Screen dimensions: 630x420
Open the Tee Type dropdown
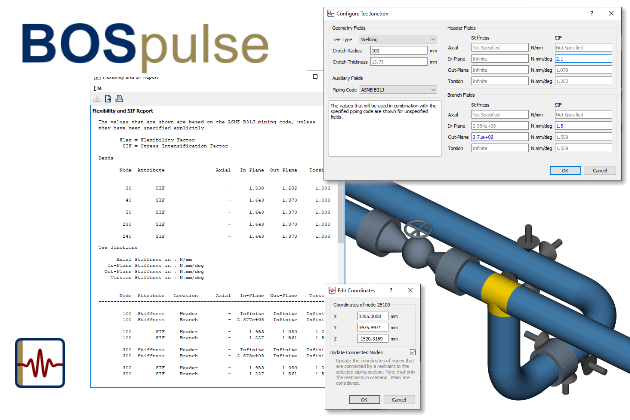pyautogui.click(x=398, y=39)
